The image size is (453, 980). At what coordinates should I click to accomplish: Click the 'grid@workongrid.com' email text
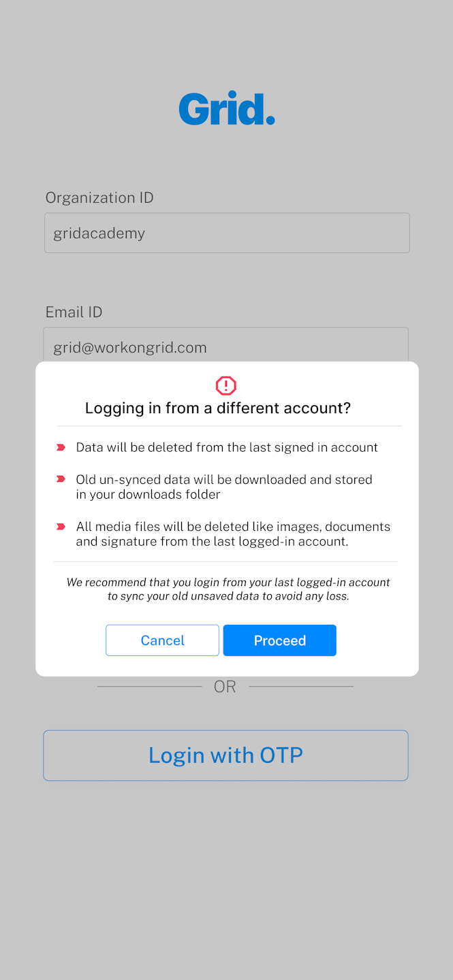130,348
